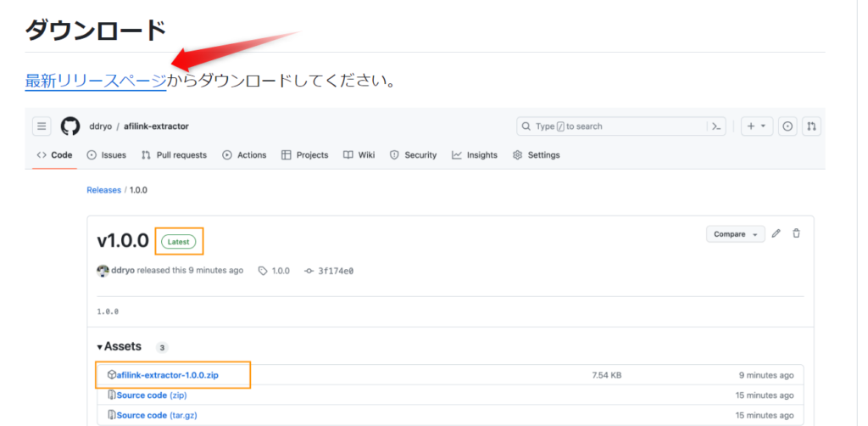This screenshot has width=868, height=426.
Task: Click '9 minutes ago' in zip asset row
Action: point(766,375)
